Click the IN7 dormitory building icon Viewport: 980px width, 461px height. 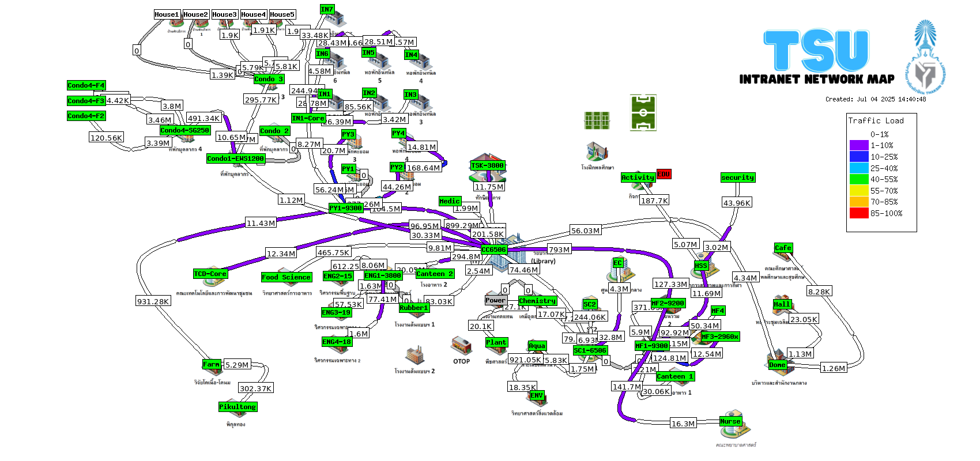336,19
